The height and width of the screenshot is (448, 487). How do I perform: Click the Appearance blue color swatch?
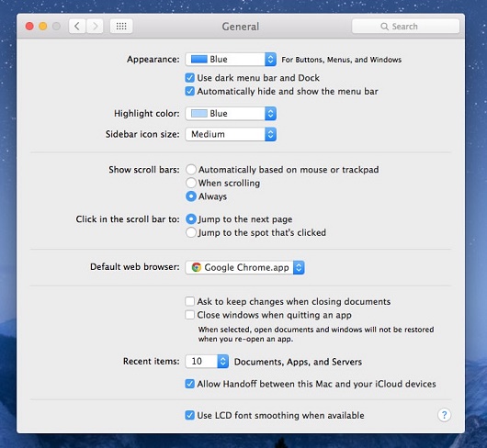point(198,60)
